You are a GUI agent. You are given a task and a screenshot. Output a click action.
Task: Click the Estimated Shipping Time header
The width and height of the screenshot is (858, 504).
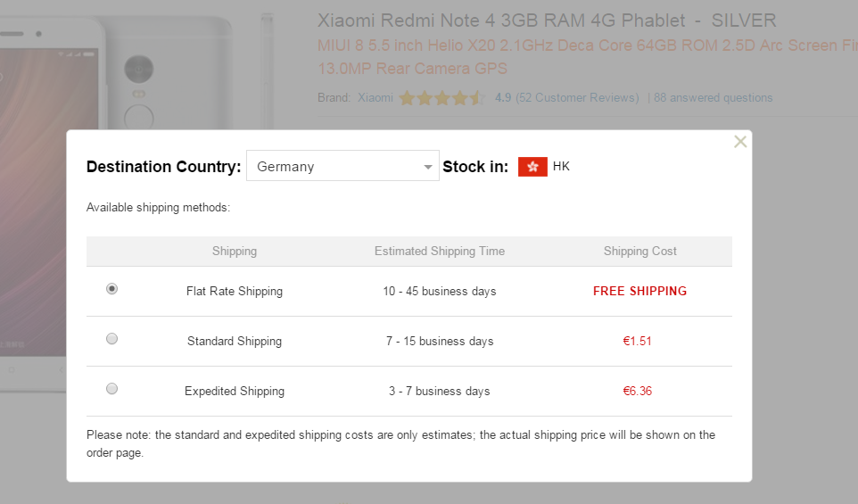click(x=440, y=252)
